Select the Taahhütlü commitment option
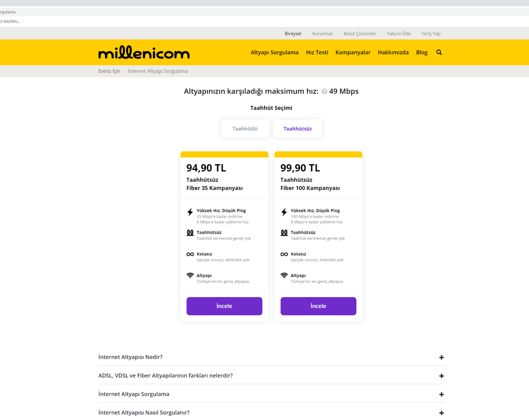Image resolution: width=529 pixels, height=420 pixels. pos(245,129)
